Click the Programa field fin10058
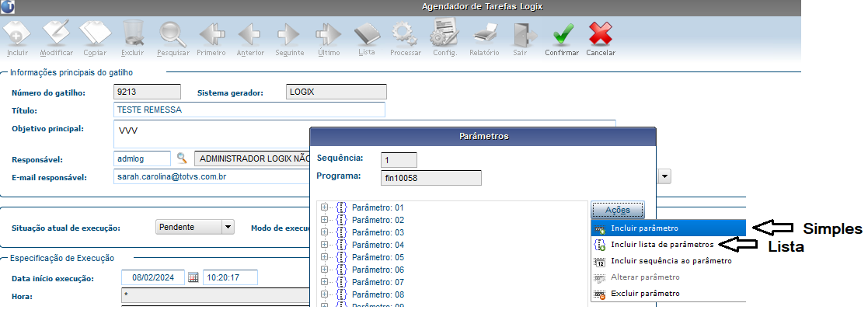 pyautogui.click(x=431, y=178)
